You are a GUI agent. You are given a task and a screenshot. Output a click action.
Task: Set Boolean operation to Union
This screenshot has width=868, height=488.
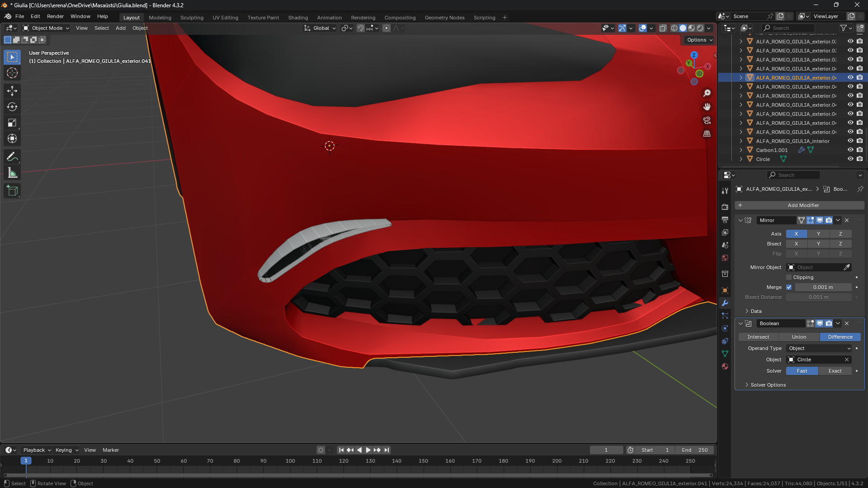tap(799, 337)
